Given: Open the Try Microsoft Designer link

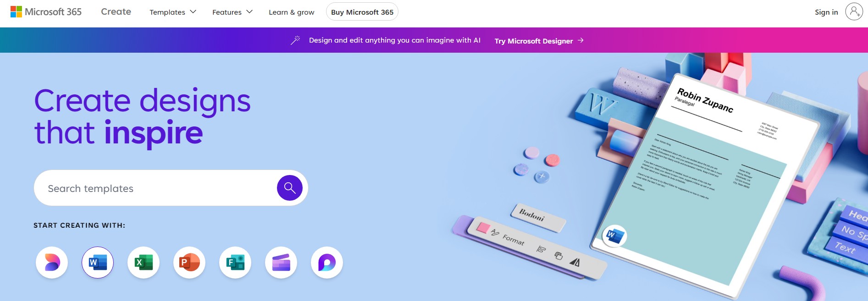Looking at the screenshot, I should coord(534,41).
